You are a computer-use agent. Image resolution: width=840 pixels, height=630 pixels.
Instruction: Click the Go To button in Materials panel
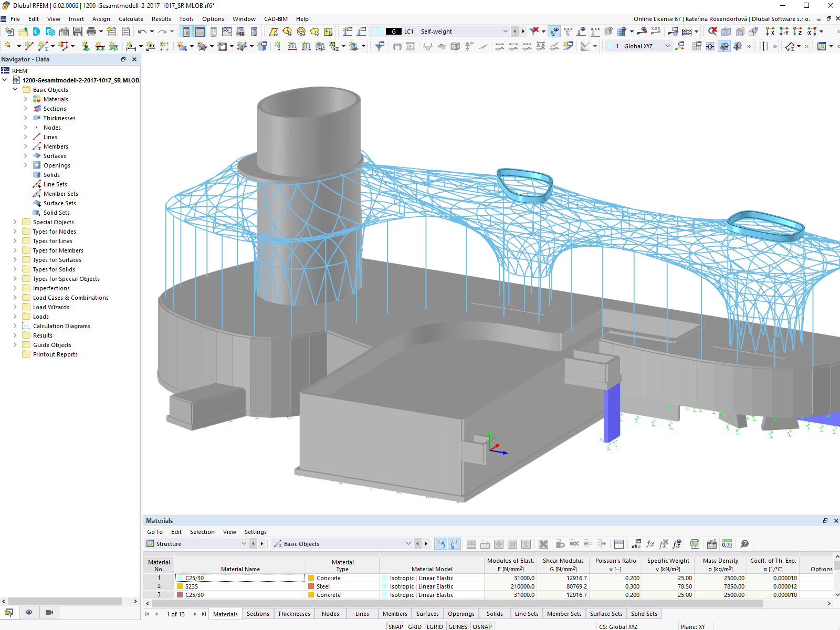coord(155,532)
